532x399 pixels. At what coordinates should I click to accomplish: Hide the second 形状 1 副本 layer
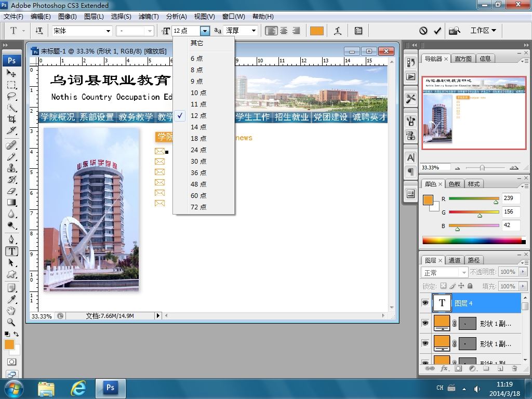(425, 343)
